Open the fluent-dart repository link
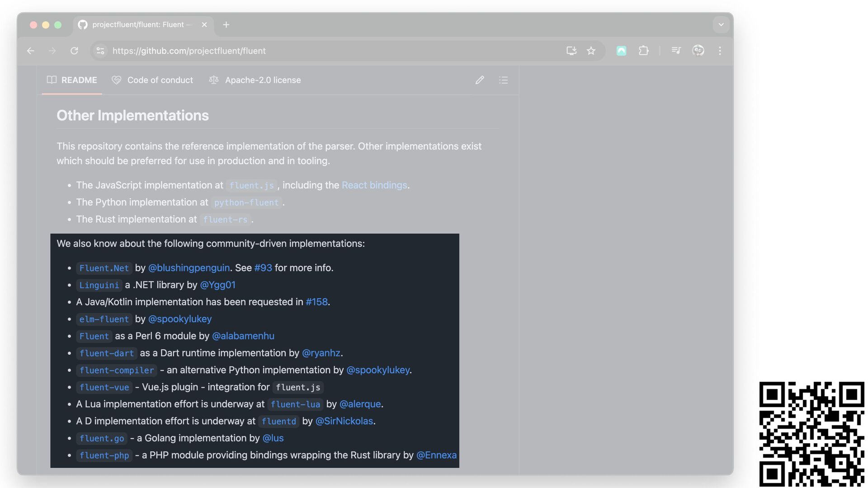The height and width of the screenshot is (488, 868). [107, 353]
